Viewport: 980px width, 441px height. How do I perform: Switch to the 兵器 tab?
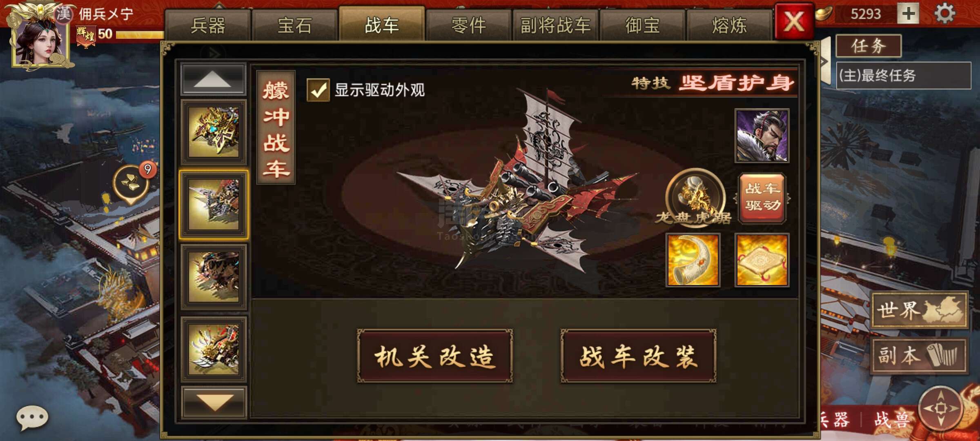point(208,25)
